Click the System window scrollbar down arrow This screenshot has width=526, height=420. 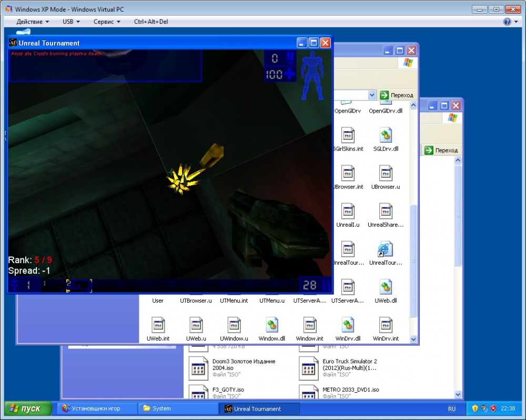[x=413, y=339]
